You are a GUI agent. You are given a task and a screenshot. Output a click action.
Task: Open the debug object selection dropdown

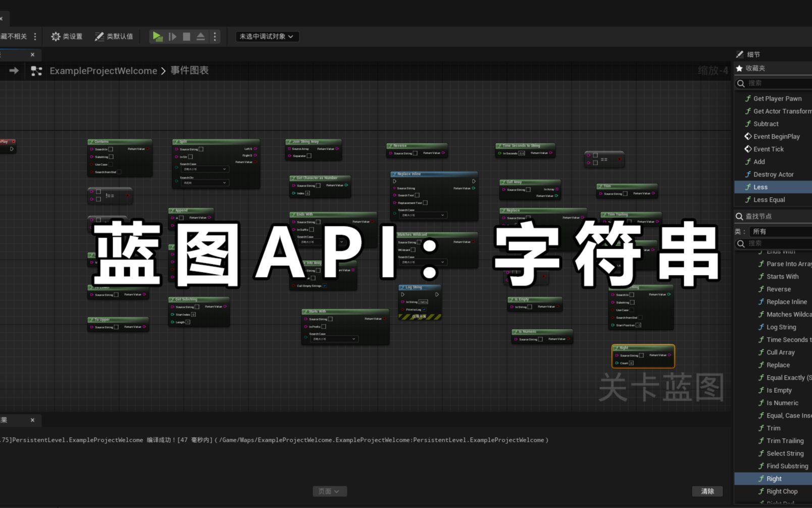click(267, 36)
